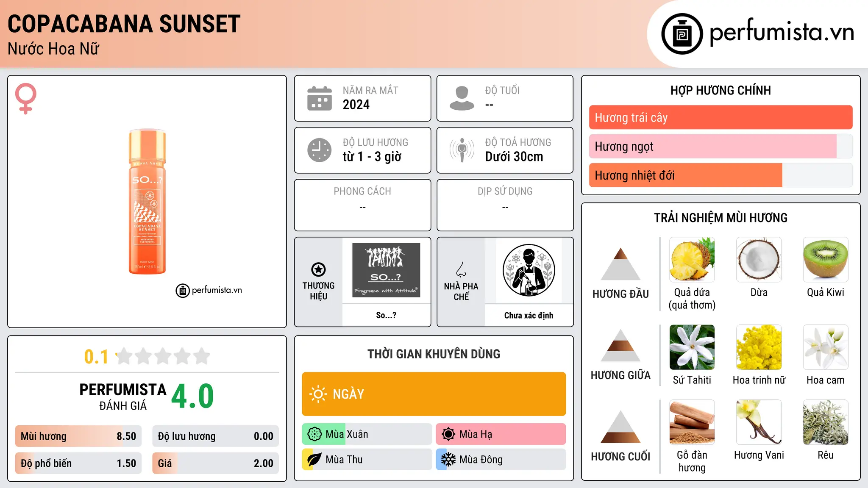Select the orange blossom note image

coord(826,347)
